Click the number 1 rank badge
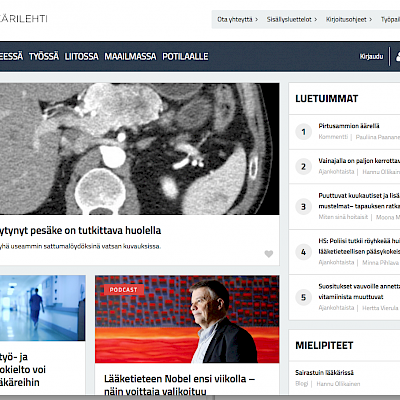 tap(303, 132)
